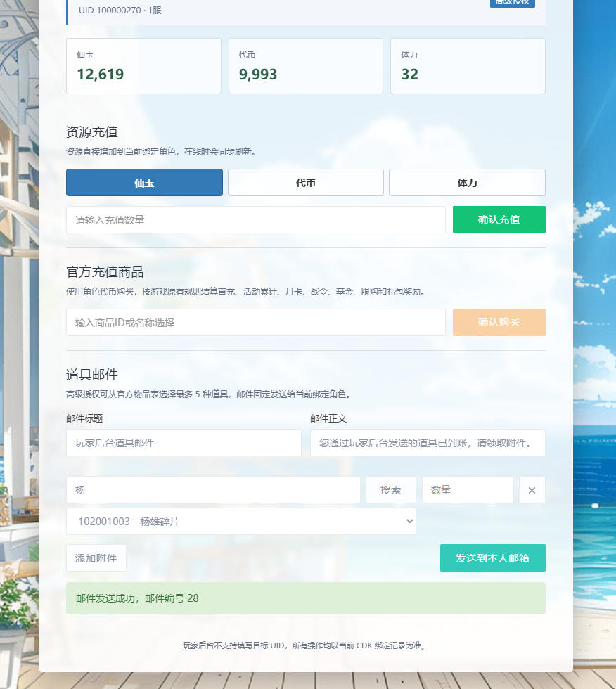Click the 代币 balance value 9,993

(x=258, y=75)
